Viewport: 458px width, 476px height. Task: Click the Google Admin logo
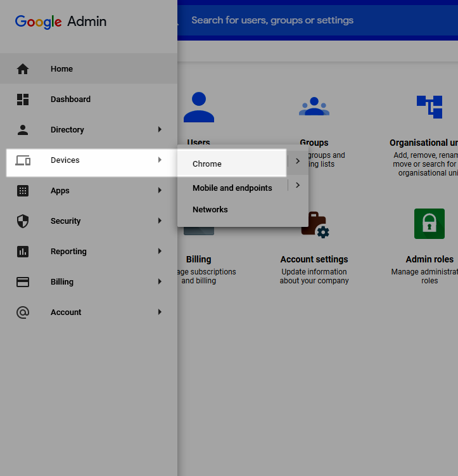coord(61,22)
